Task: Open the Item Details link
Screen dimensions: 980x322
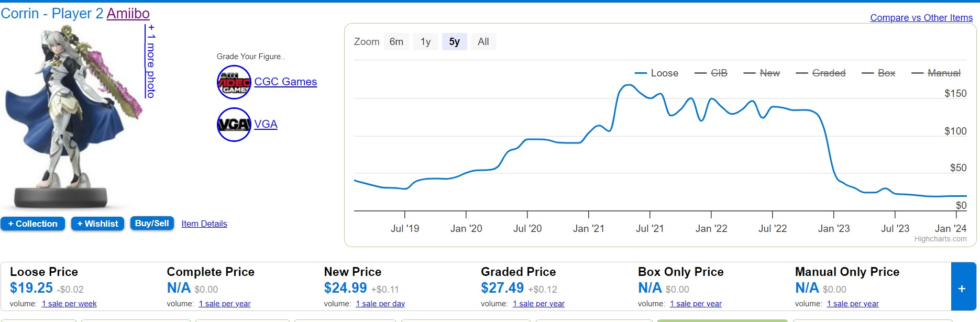Action: coord(204,224)
